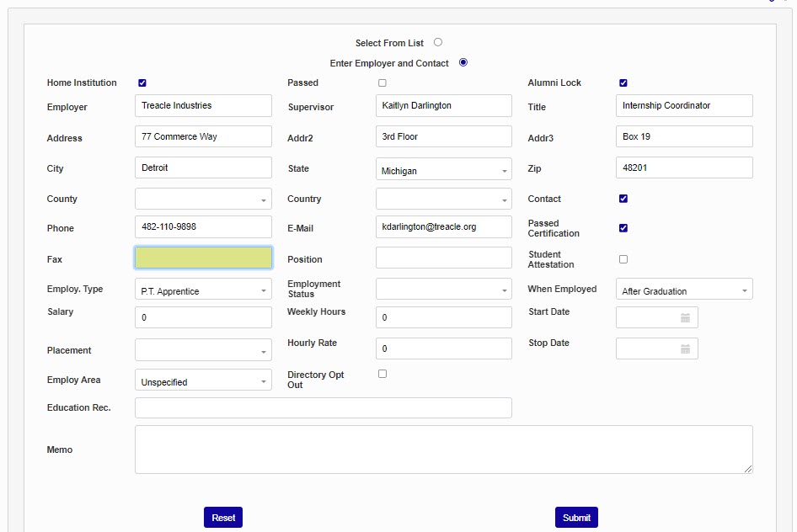This screenshot has width=797, height=532.
Task: Open the County dropdown list
Action: click(x=203, y=199)
